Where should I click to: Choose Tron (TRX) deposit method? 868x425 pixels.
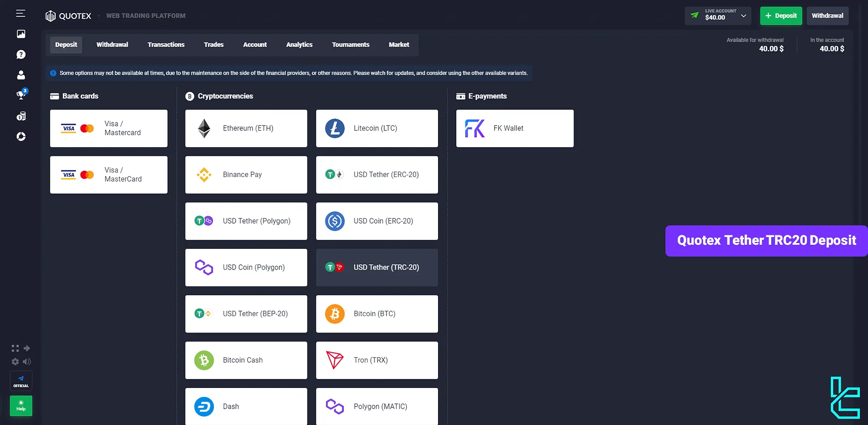[x=377, y=360]
